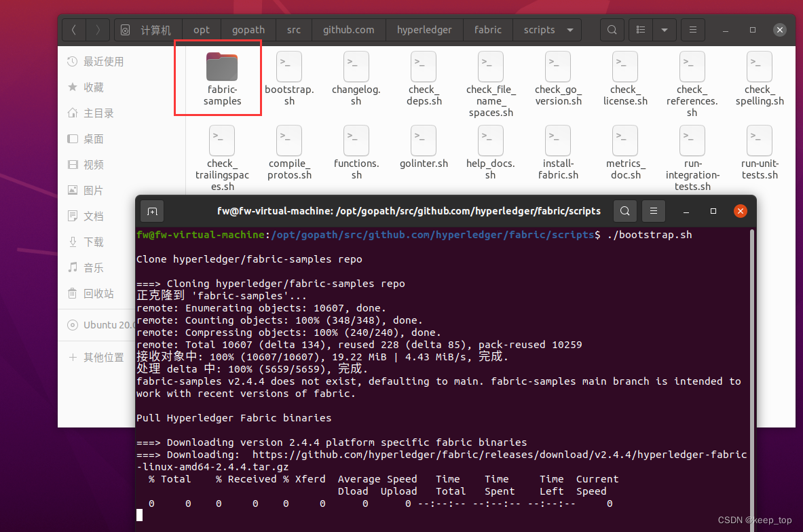The width and height of the screenshot is (803, 532).
Task: Open the file manager hamburger menu
Action: (x=693, y=30)
